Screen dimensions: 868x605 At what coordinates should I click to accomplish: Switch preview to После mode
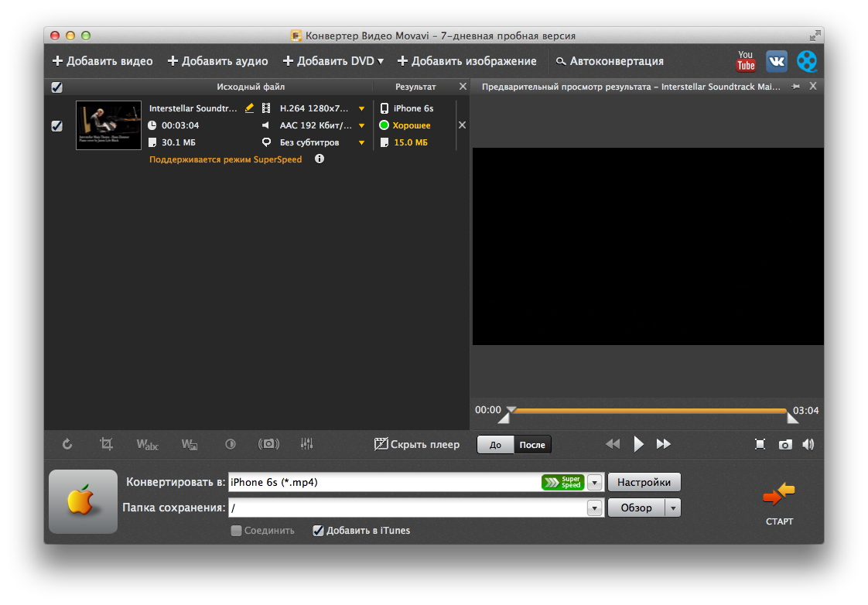pos(532,445)
